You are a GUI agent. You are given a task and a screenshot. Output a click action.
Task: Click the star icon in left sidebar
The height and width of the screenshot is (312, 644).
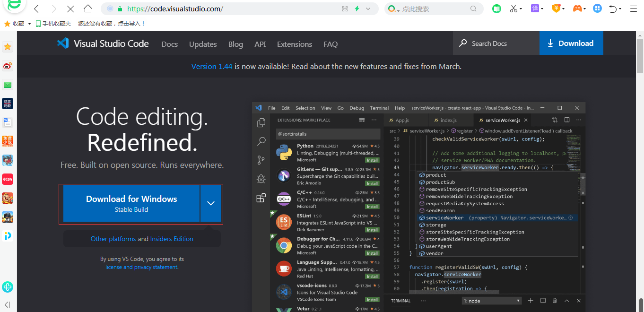8,47
